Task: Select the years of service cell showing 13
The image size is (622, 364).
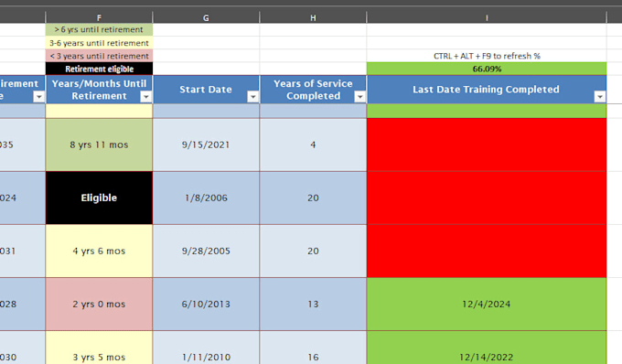Action: 313,305
